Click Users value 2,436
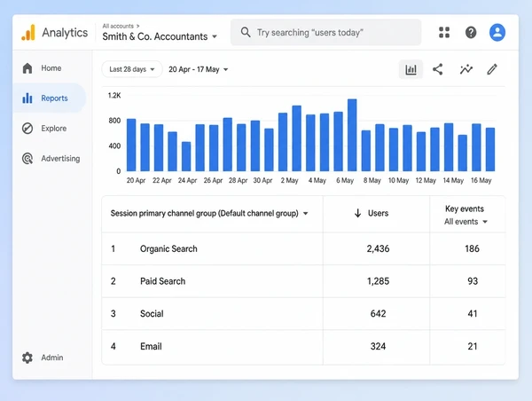The height and width of the screenshot is (401, 532). tap(378, 249)
